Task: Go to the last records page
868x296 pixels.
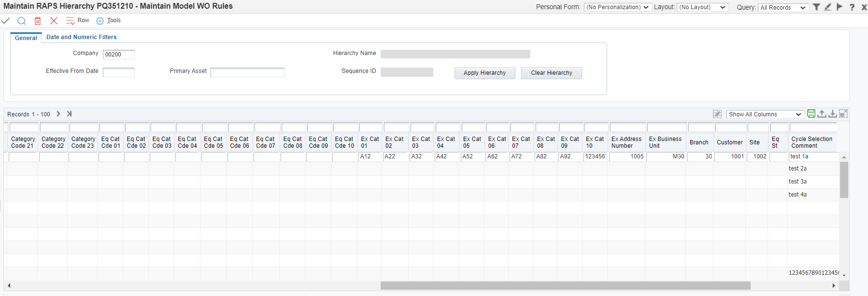Action: (x=69, y=114)
